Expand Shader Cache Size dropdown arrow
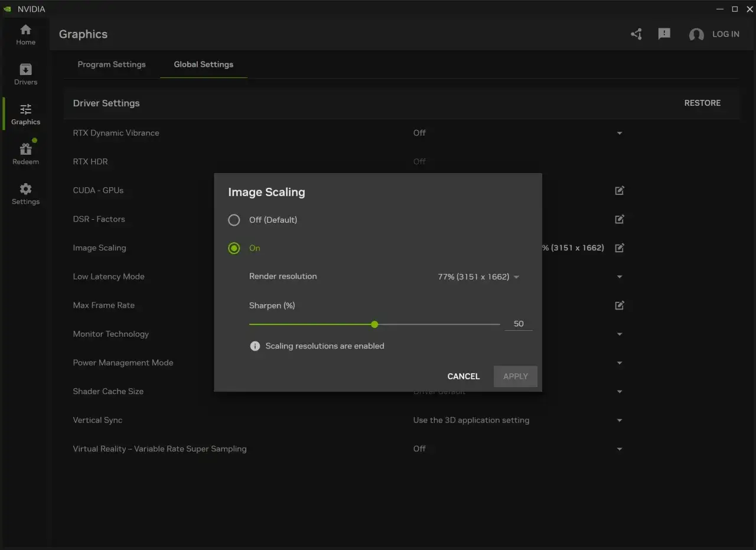The width and height of the screenshot is (756, 550). tap(620, 392)
